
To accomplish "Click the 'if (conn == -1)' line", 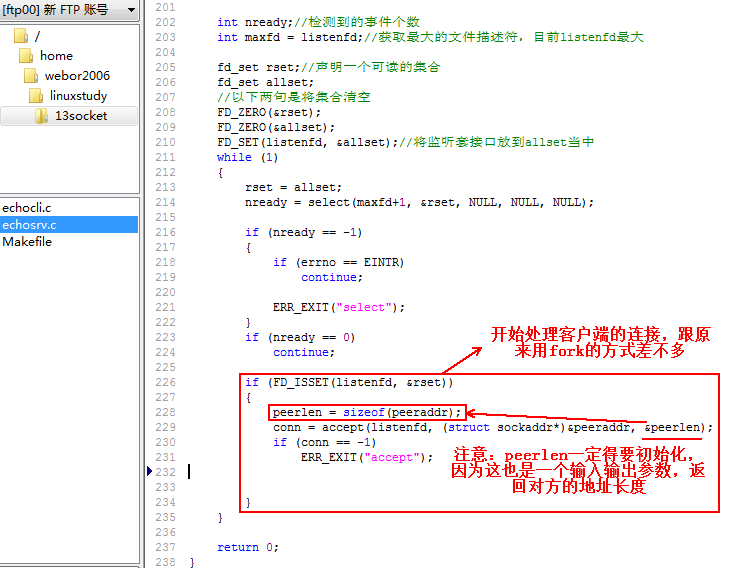I will click(324, 442).
